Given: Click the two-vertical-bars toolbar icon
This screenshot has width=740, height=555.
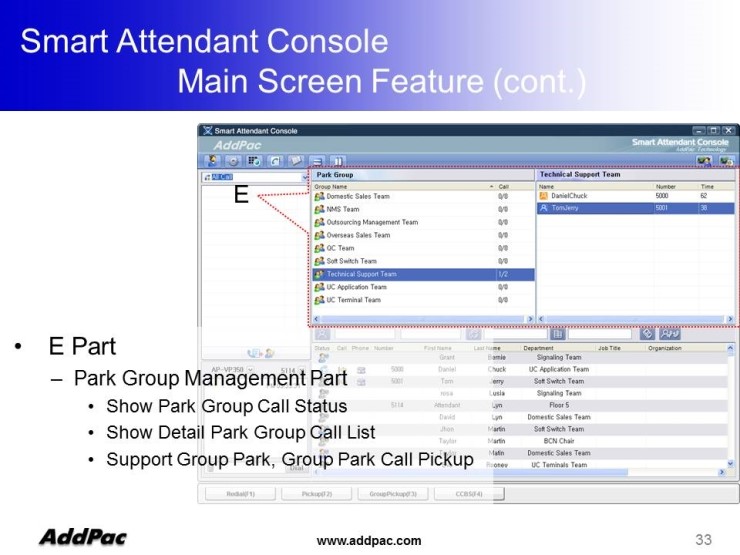Looking at the screenshot, I should coord(338,161).
